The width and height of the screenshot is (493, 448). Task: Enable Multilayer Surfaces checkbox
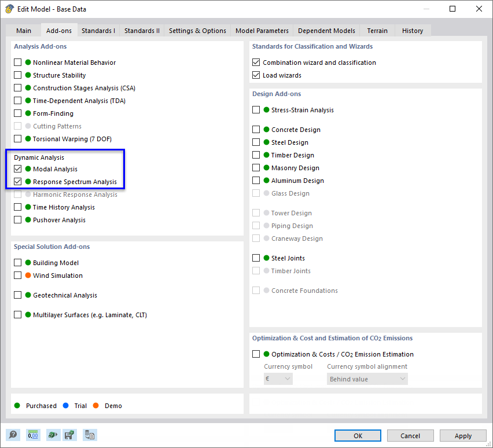pos(17,315)
